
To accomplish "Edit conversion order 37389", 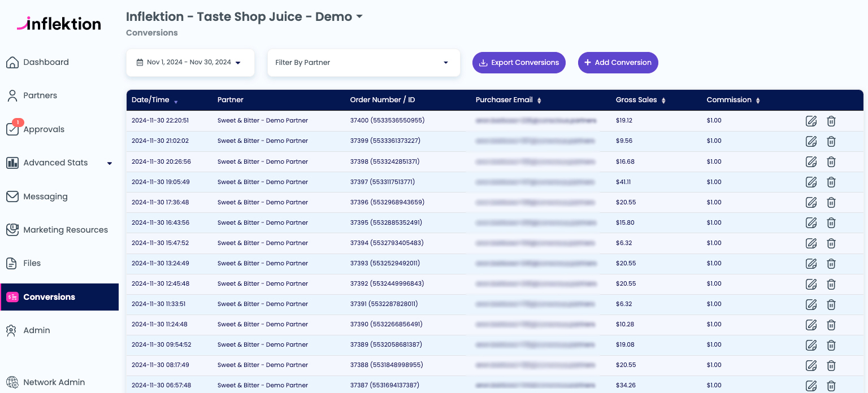I will 811,344.
